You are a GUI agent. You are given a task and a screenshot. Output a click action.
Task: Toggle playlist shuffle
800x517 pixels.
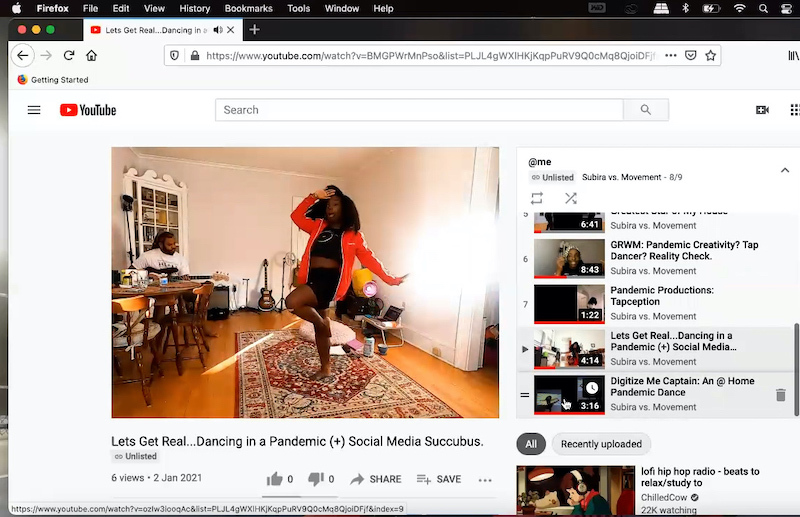click(570, 198)
